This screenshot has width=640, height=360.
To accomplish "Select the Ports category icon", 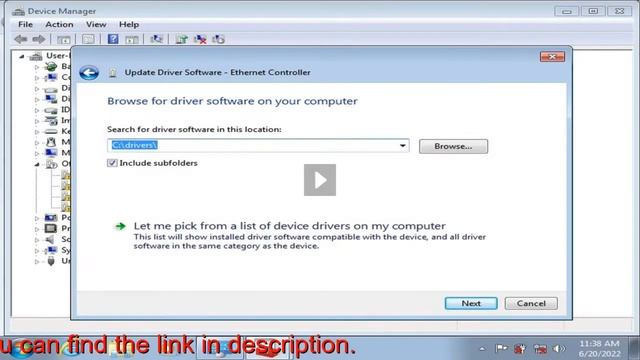I will tap(51, 218).
